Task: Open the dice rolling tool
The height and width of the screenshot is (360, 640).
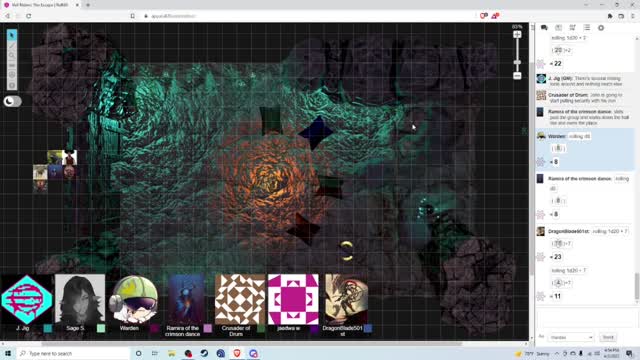Action: tap(12, 85)
